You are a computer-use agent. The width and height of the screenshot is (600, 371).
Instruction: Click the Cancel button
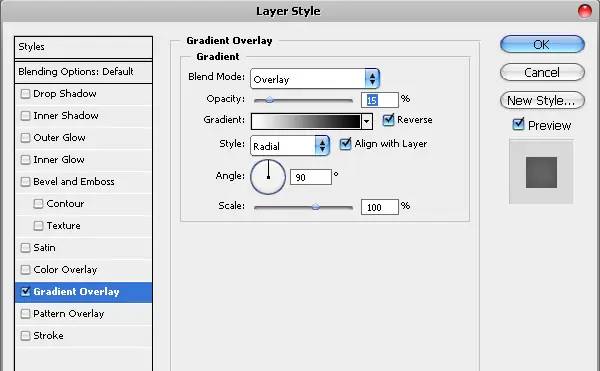click(x=542, y=72)
